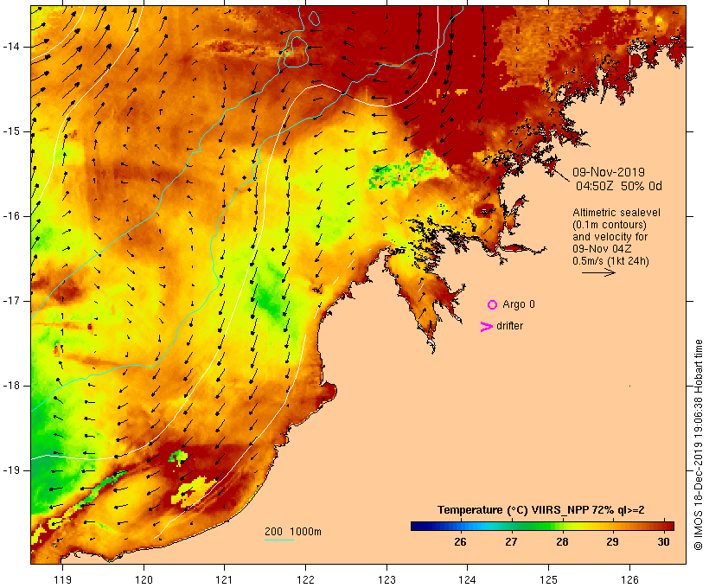Click the latitude label -14
Screen dimensions: 709x588
(11, 47)
